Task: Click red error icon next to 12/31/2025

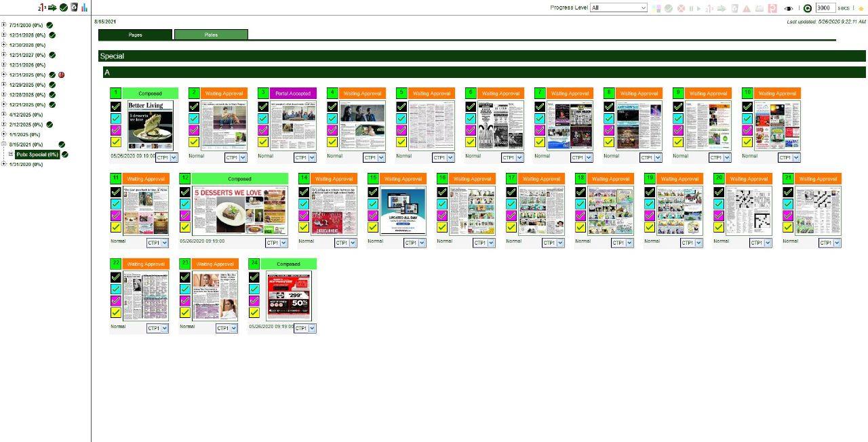Action: [61, 75]
